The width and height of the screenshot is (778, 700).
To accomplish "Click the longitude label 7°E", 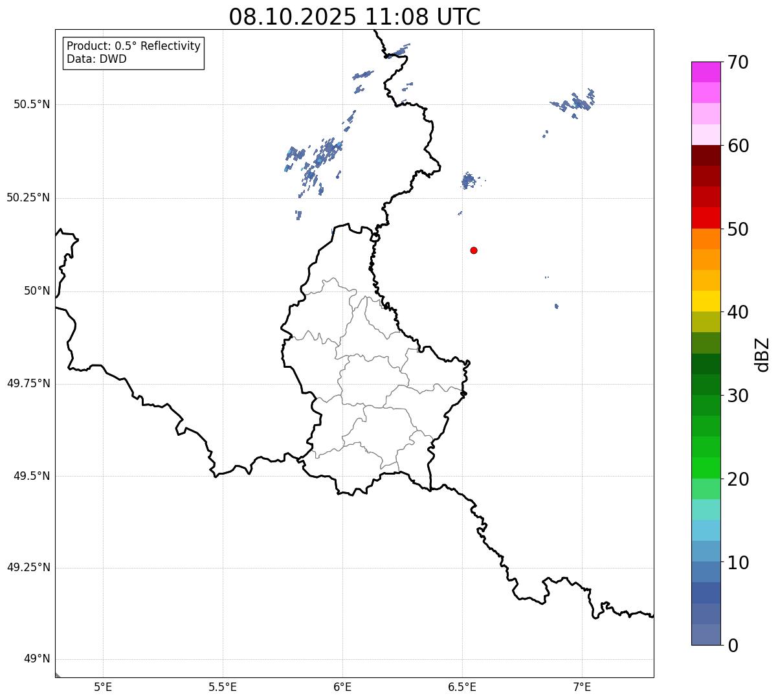I will (582, 687).
